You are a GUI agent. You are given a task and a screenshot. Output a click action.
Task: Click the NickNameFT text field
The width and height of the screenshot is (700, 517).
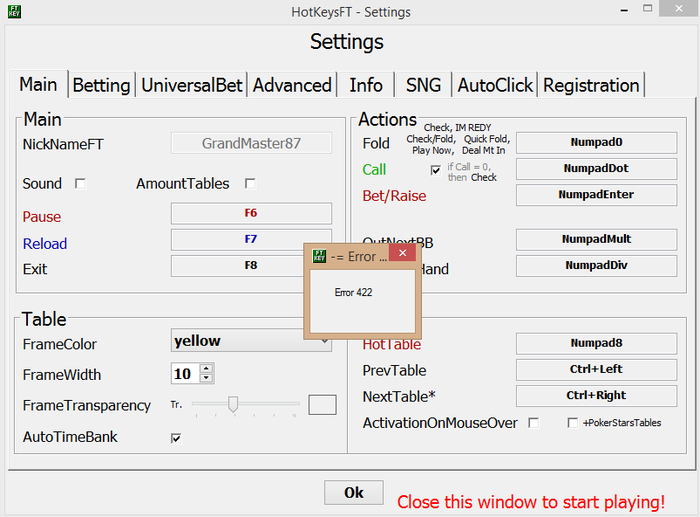pyautogui.click(x=251, y=144)
